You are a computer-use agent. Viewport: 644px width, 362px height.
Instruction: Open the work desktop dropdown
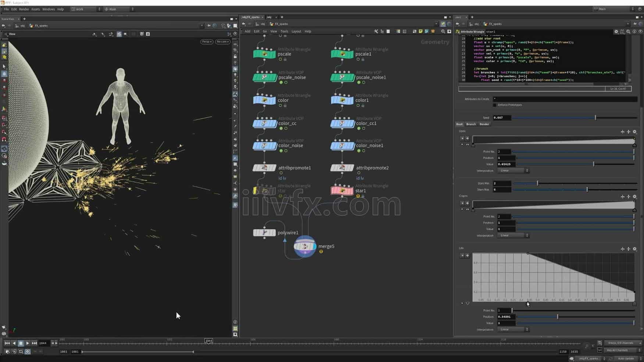[86, 9]
